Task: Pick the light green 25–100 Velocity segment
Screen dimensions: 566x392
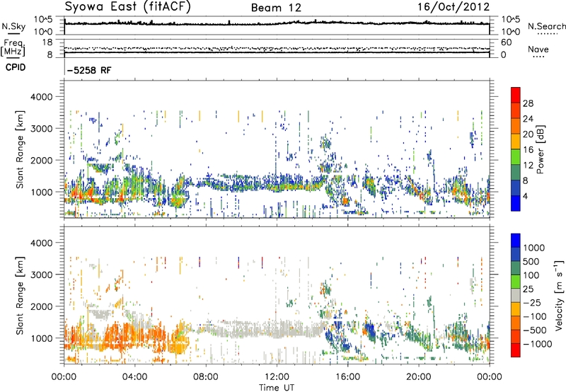Action: tap(516, 282)
